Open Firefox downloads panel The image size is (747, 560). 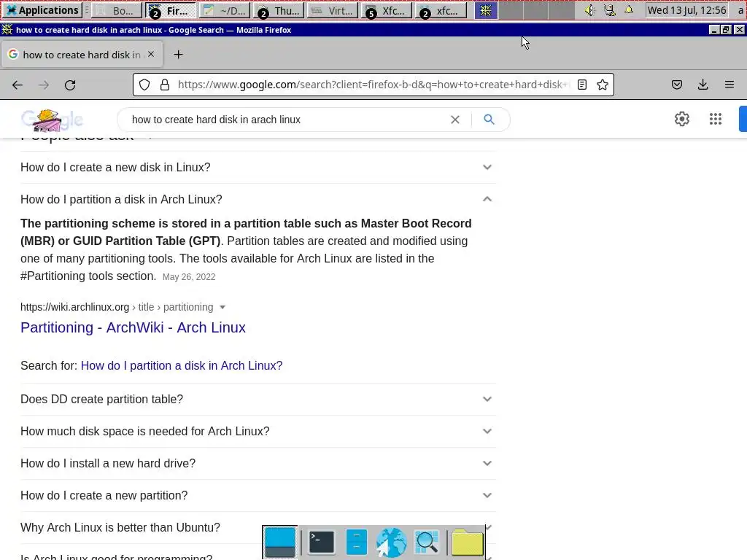(x=703, y=85)
